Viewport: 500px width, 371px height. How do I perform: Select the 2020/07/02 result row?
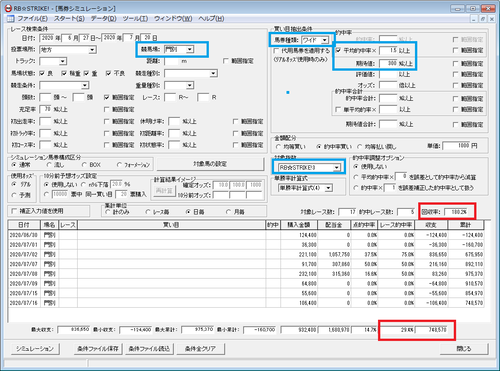246,254
